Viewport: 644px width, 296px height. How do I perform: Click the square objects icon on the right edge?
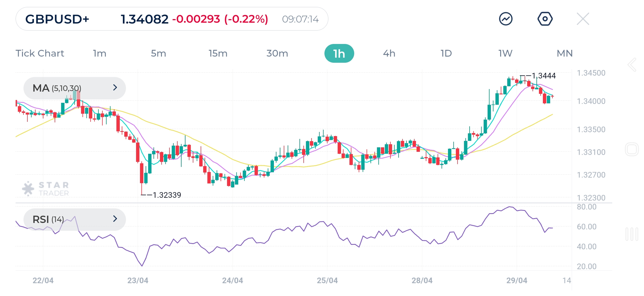tap(632, 149)
